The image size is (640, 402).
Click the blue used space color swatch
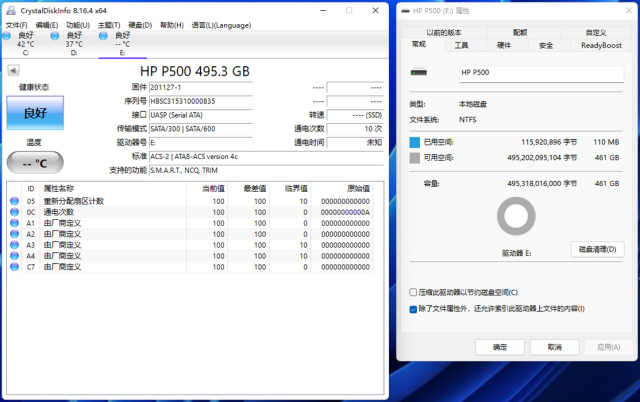click(x=415, y=142)
